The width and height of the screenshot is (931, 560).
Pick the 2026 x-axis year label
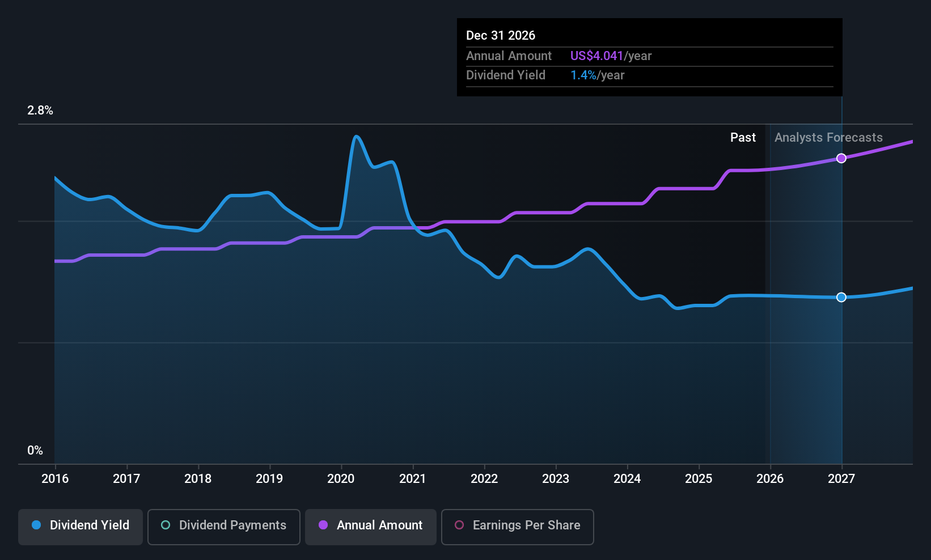tap(770, 479)
